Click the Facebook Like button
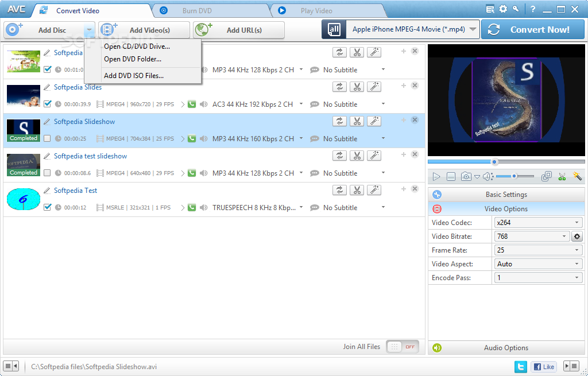This screenshot has height=376, width=588. coord(544,367)
